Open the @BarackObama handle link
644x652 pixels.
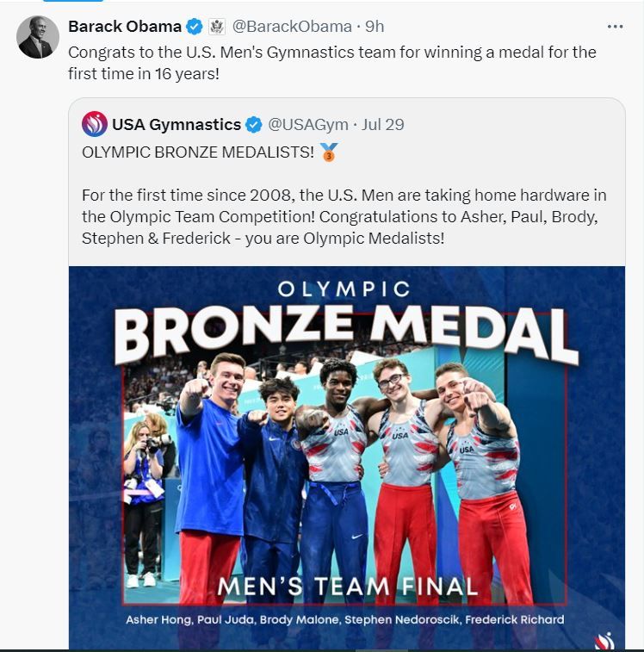(292, 27)
